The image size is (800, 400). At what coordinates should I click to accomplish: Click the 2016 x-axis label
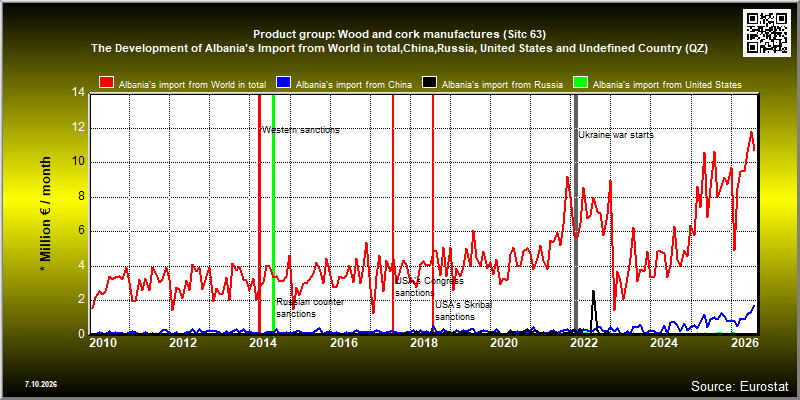coord(343,342)
